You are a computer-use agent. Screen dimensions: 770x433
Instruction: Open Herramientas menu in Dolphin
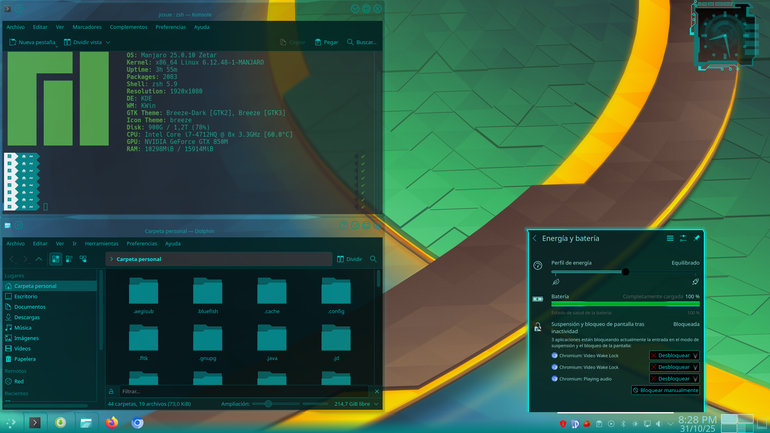coord(102,244)
